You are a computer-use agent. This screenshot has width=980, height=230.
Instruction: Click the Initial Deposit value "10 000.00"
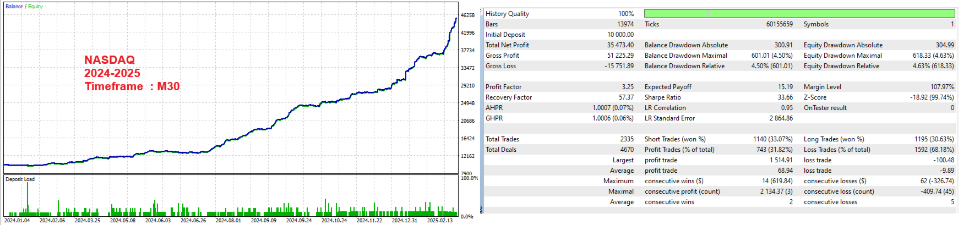click(x=620, y=35)
